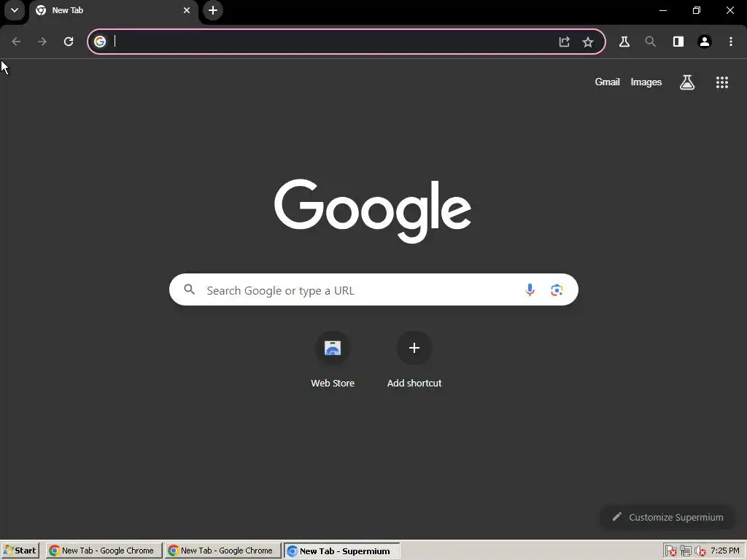The width and height of the screenshot is (747, 560).
Task: Switch to second New Tab - Google Chrome taskbar button
Action: click(223, 551)
